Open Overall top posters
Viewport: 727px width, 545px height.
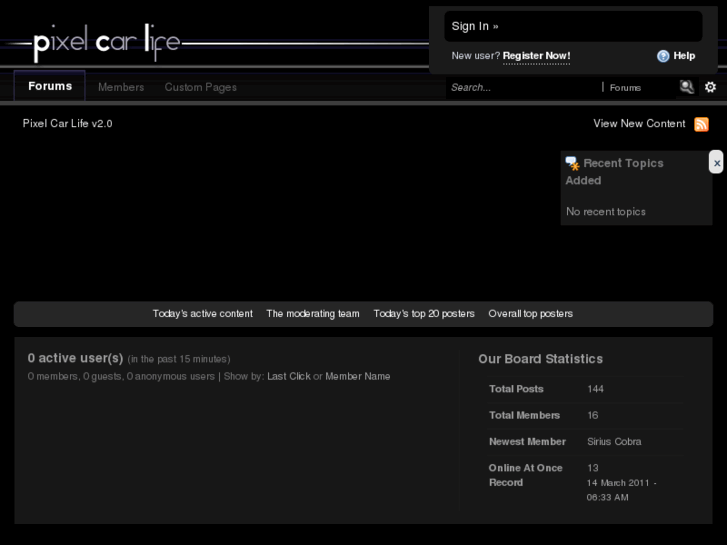click(x=530, y=314)
